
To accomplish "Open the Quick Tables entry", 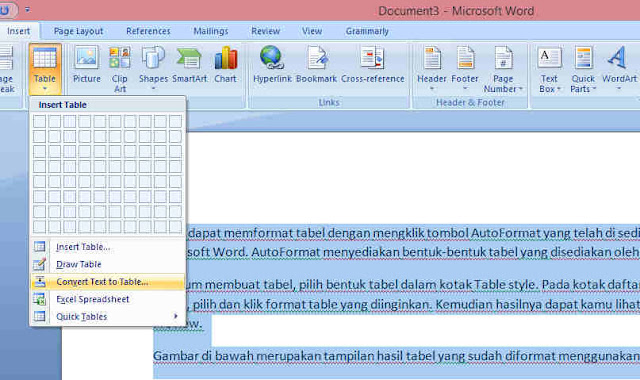I will coord(108,316).
